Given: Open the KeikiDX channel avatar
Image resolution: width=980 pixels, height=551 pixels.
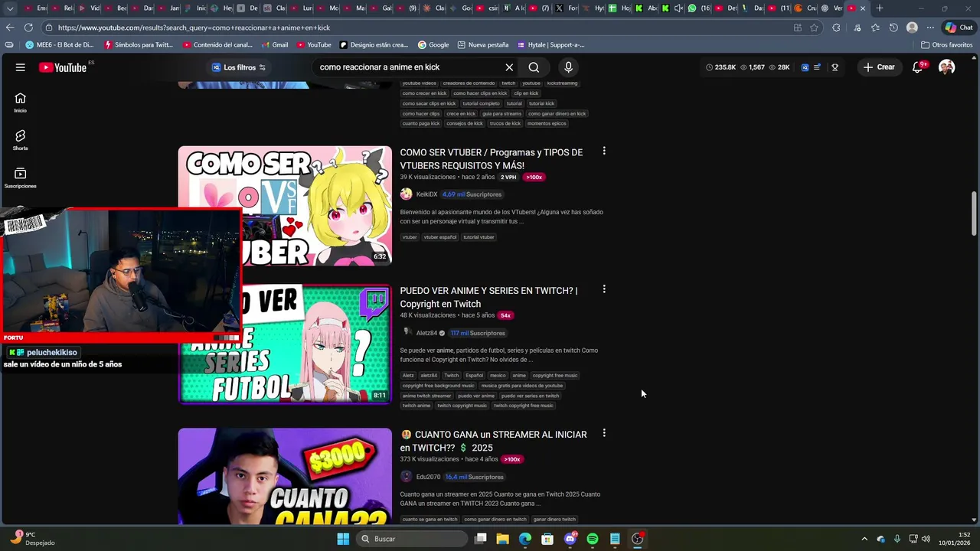Looking at the screenshot, I should [406, 194].
